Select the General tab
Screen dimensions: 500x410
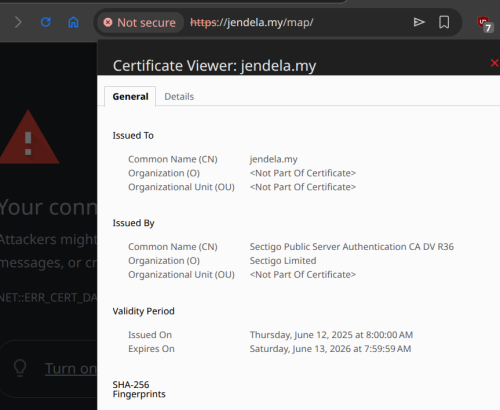tap(130, 97)
